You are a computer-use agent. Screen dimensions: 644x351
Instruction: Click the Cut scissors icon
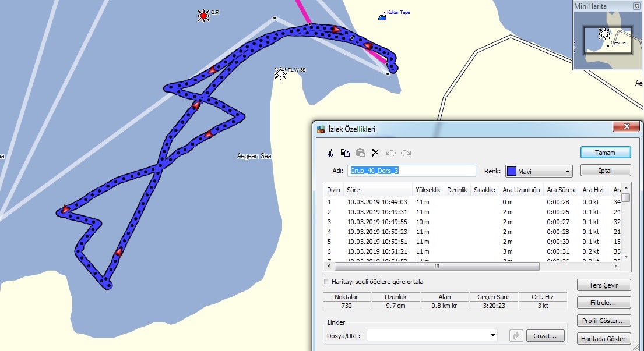(330, 153)
